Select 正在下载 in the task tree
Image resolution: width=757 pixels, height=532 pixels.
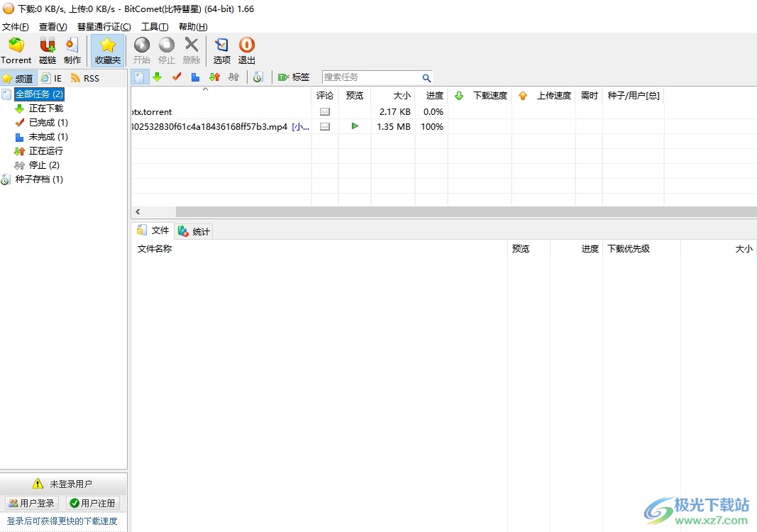pyautogui.click(x=46, y=108)
